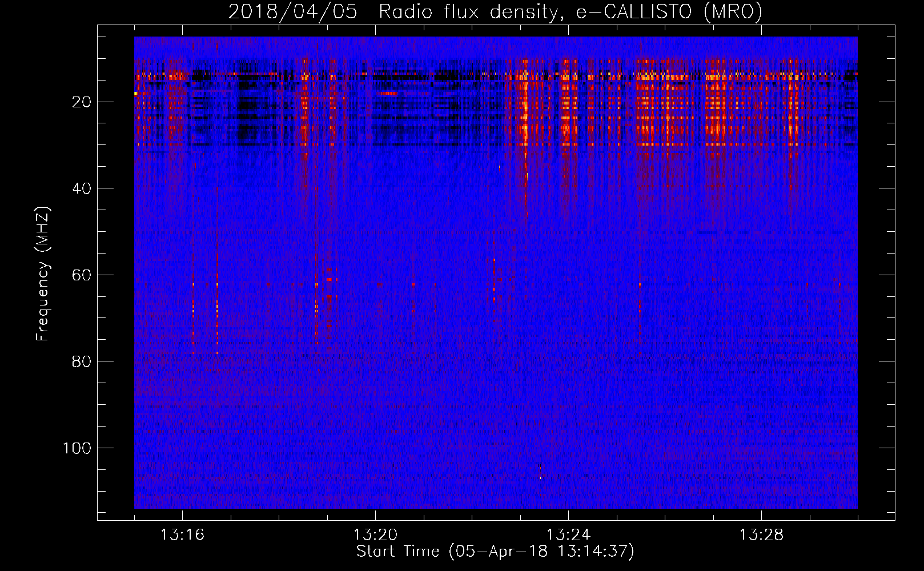Click the 100 frequency tick label
The height and width of the screenshot is (571, 924).
[x=77, y=448]
